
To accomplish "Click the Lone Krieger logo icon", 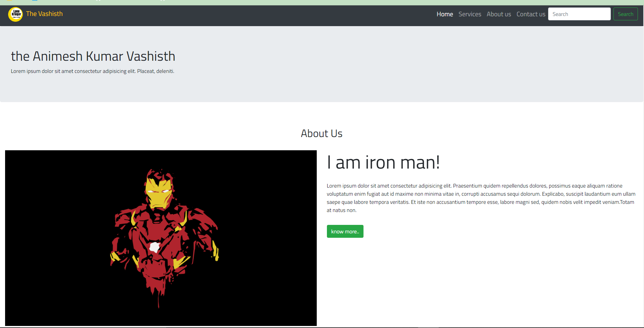I will tap(15, 14).
